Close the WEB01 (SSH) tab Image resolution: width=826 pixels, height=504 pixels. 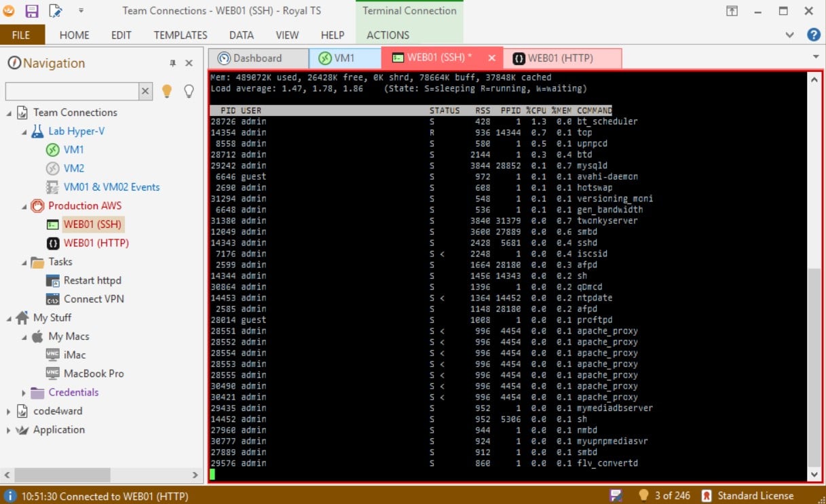(492, 58)
